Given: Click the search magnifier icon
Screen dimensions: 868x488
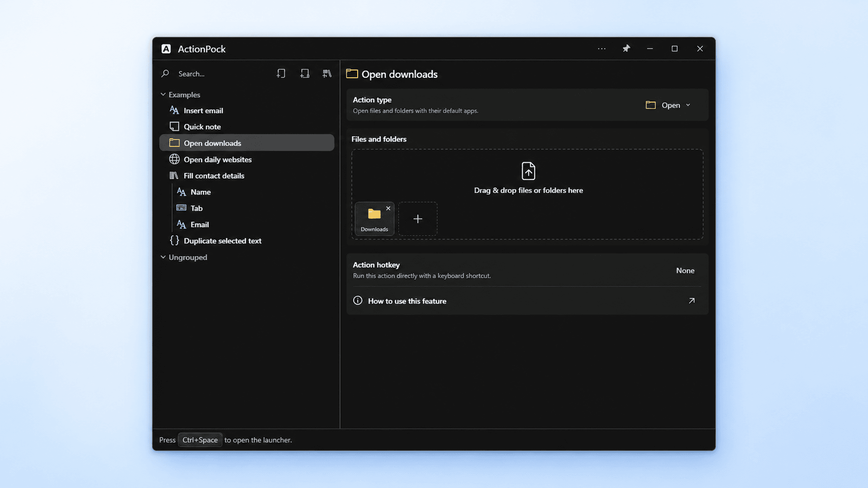Looking at the screenshot, I should click(165, 73).
